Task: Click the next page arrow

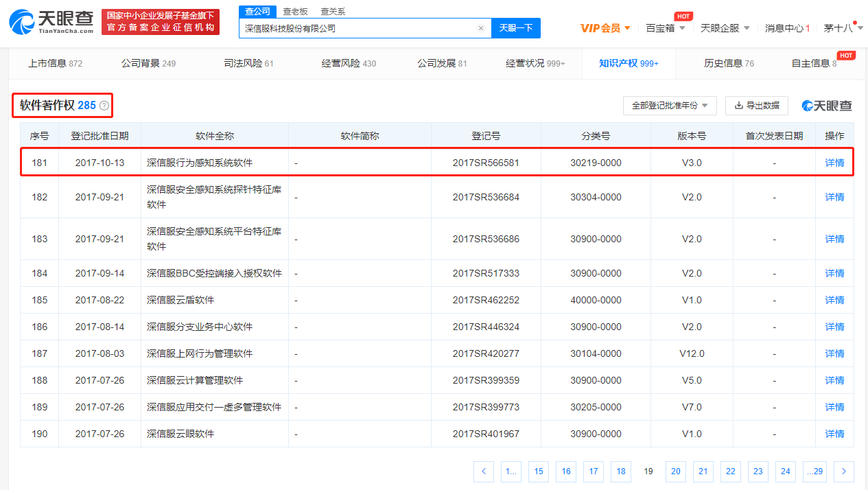Action: point(844,471)
